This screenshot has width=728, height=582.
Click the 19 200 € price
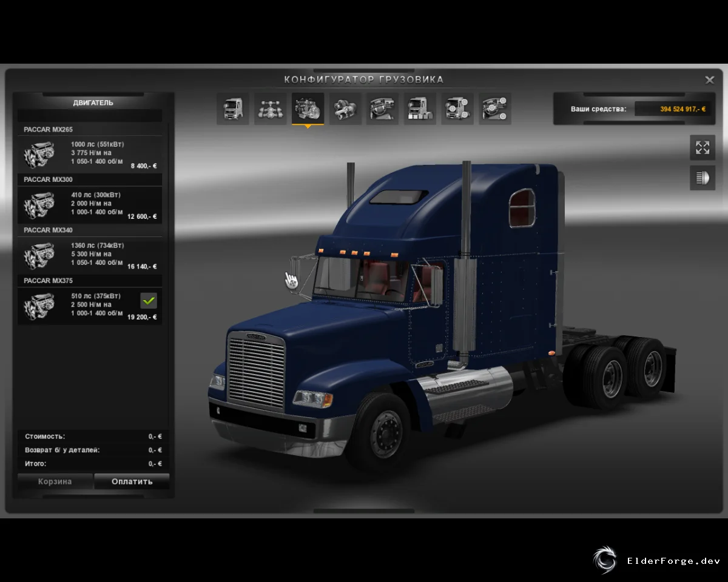142,317
